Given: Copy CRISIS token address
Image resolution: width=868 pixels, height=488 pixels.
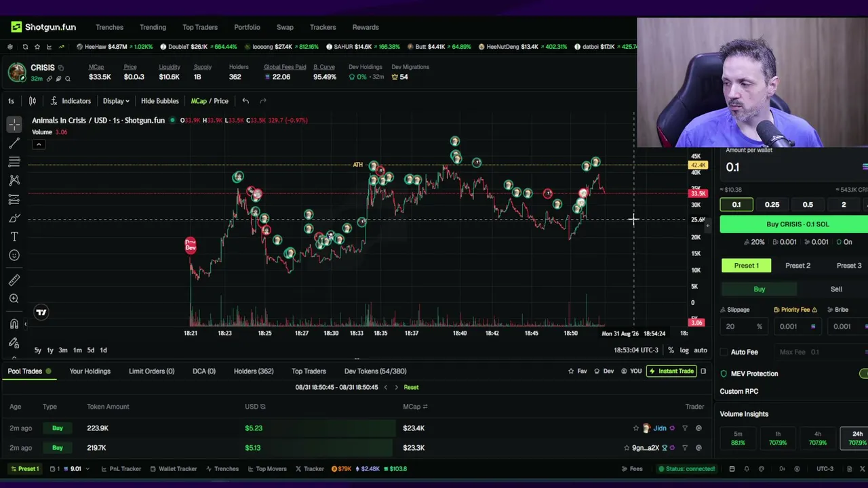Looking at the screenshot, I should (x=61, y=68).
